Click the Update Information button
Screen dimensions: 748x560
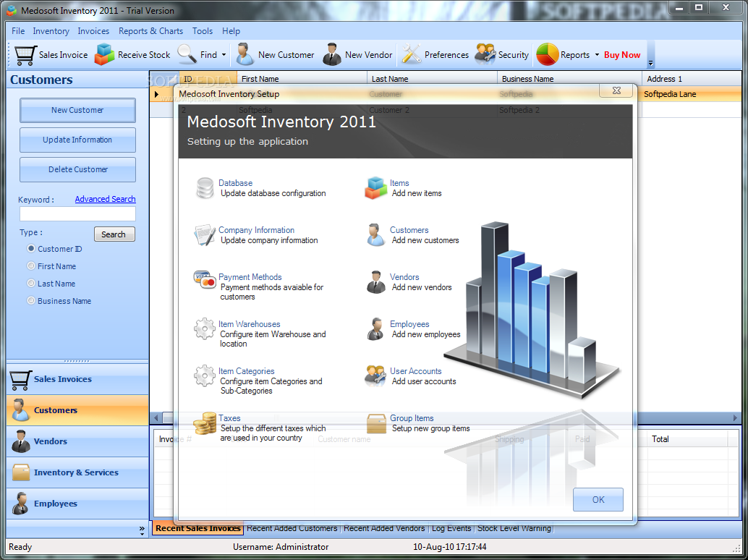(x=77, y=140)
